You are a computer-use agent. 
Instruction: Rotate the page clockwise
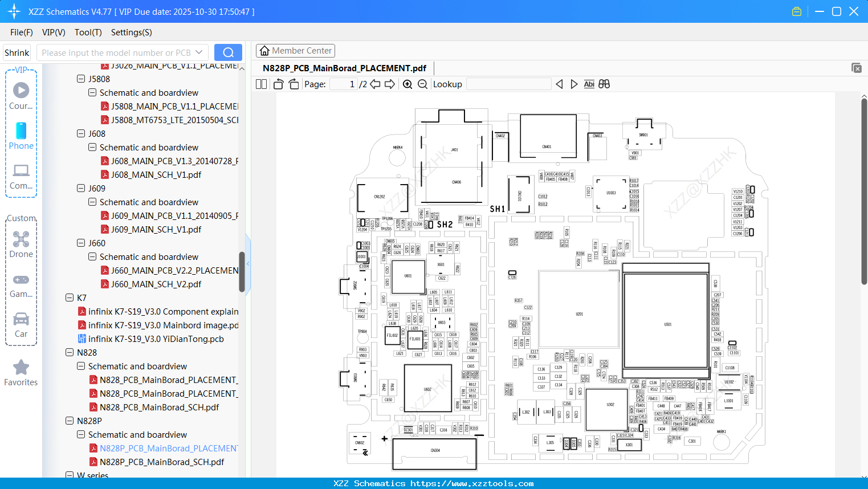293,84
